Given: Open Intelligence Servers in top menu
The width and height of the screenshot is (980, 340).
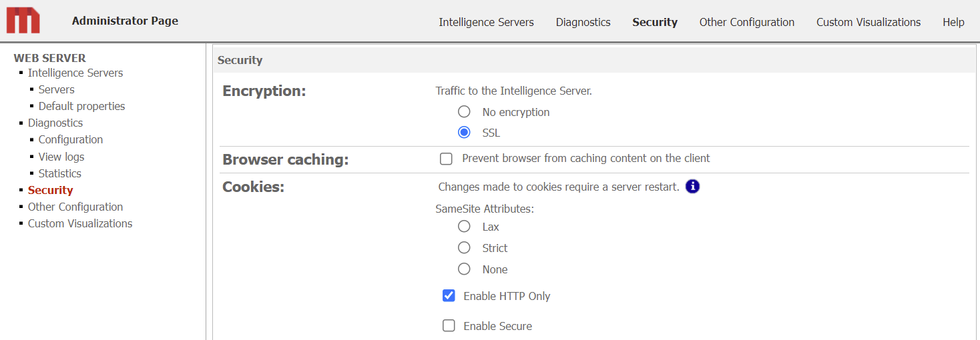Looking at the screenshot, I should click(x=486, y=22).
